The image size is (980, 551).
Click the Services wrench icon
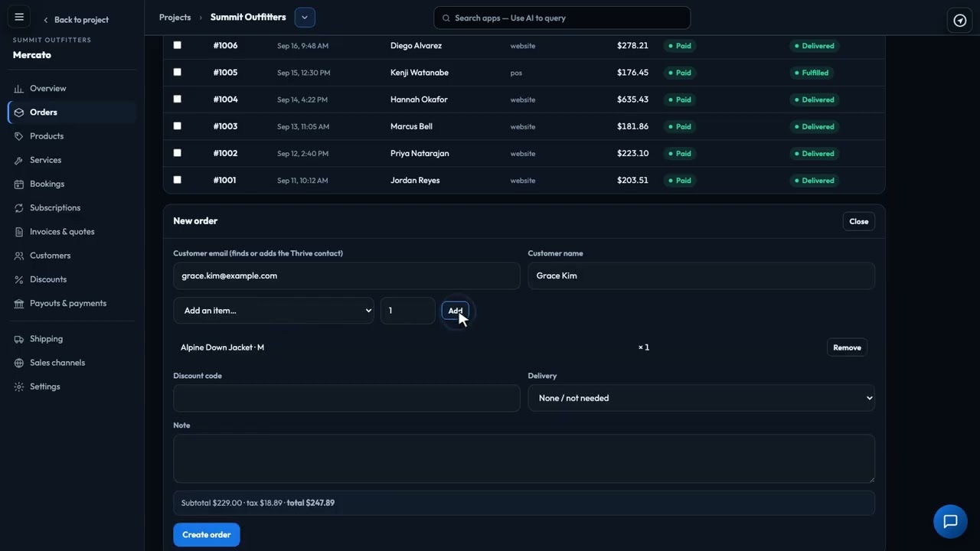coord(19,160)
